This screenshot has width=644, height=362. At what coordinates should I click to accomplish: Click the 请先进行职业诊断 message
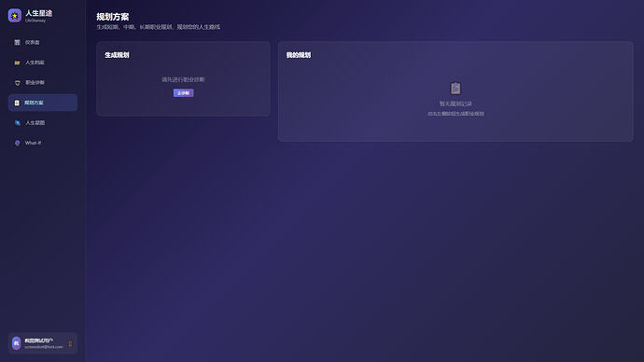click(183, 79)
